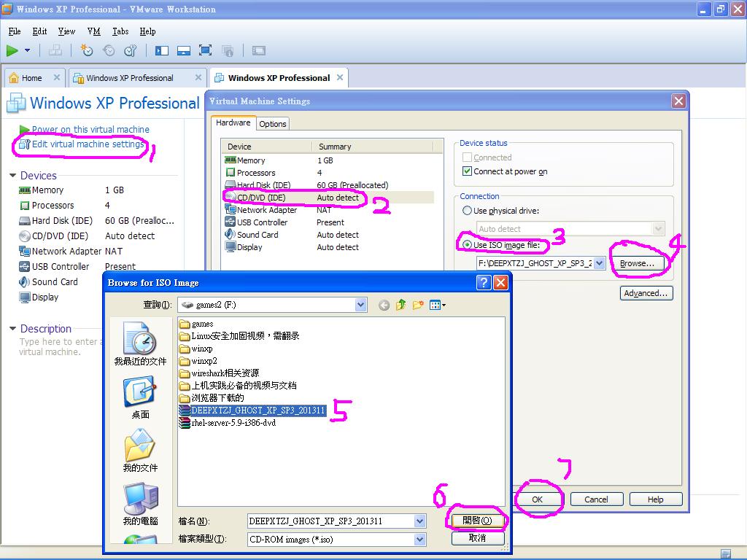Image resolution: width=747 pixels, height=560 pixels.
Task: Select USB Controller row in hardware list
Action: [329, 222]
